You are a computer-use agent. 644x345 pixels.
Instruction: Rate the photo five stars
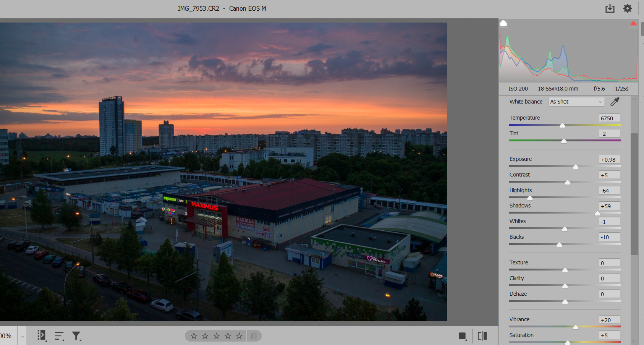coord(239,336)
